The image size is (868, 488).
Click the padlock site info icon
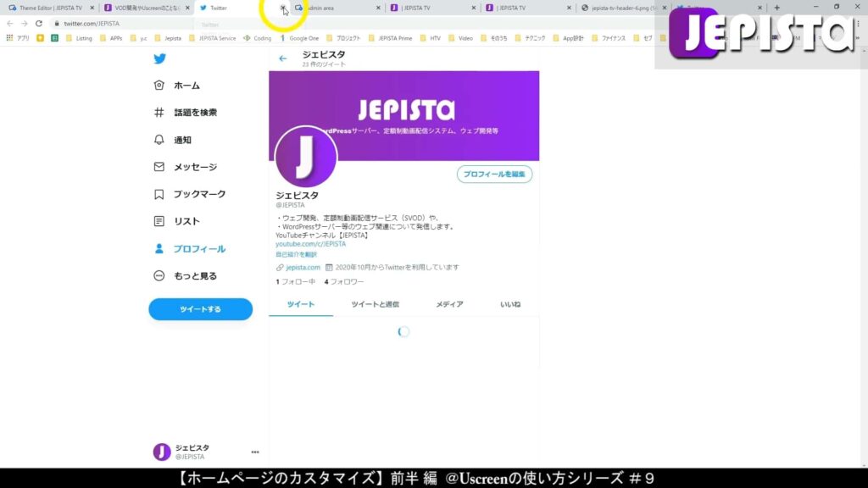pyautogui.click(x=57, y=24)
